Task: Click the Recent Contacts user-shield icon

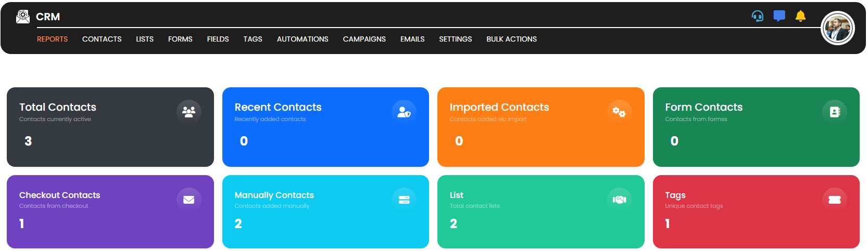Action: tap(404, 112)
